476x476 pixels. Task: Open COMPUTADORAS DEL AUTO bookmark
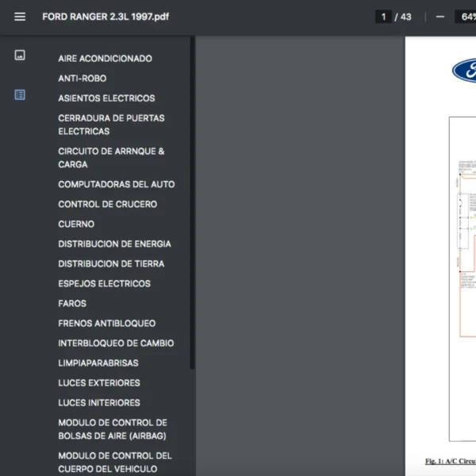[116, 184]
